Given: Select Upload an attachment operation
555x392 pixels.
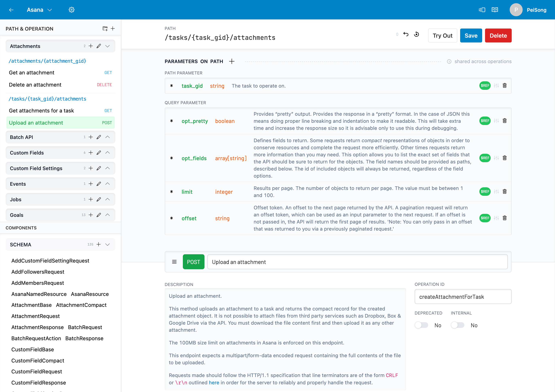Looking at the screenshot, I should (x=60, y=123).
